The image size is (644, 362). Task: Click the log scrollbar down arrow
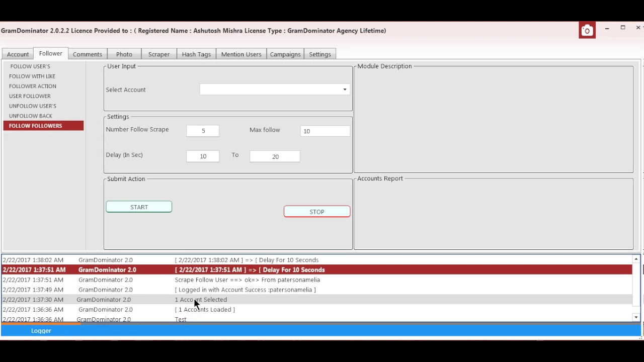click(636, 317)
